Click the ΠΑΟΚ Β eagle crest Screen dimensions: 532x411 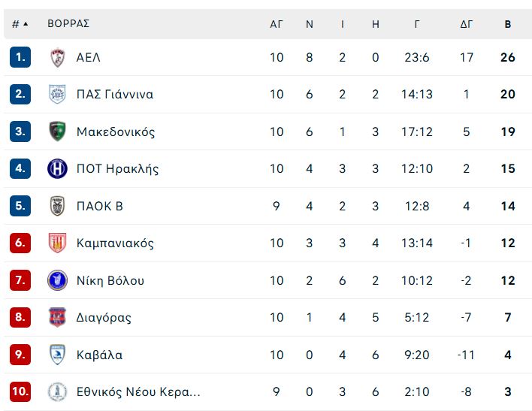(x=57, y=206)
